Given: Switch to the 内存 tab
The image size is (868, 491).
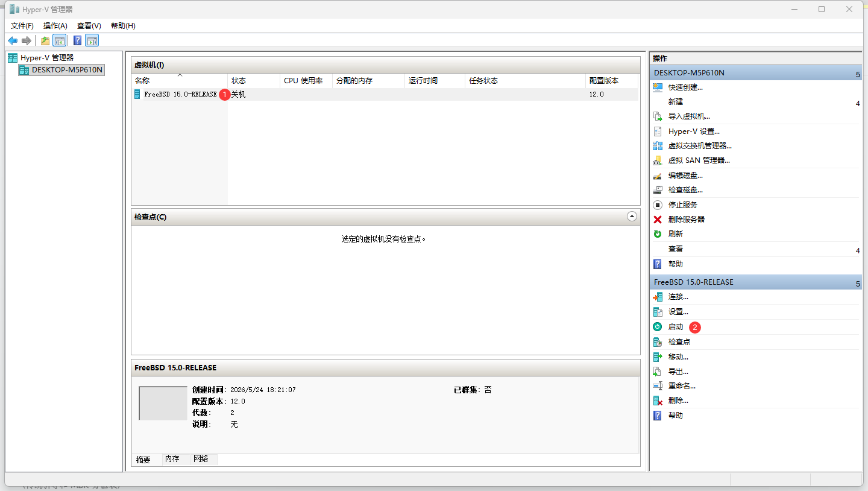Looking at the screenshot, I should point(172,459).
